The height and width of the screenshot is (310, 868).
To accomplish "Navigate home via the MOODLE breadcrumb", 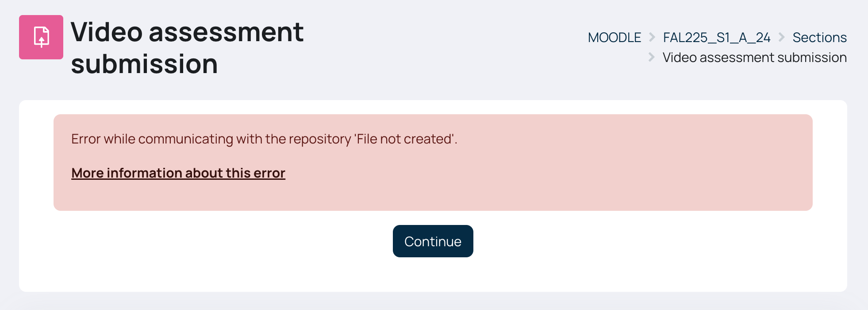I will (614, 38).
